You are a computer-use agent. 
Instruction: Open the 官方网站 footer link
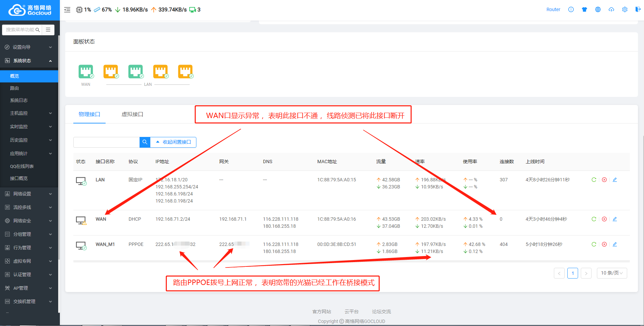pyautogui.click(x=321, y=312)
